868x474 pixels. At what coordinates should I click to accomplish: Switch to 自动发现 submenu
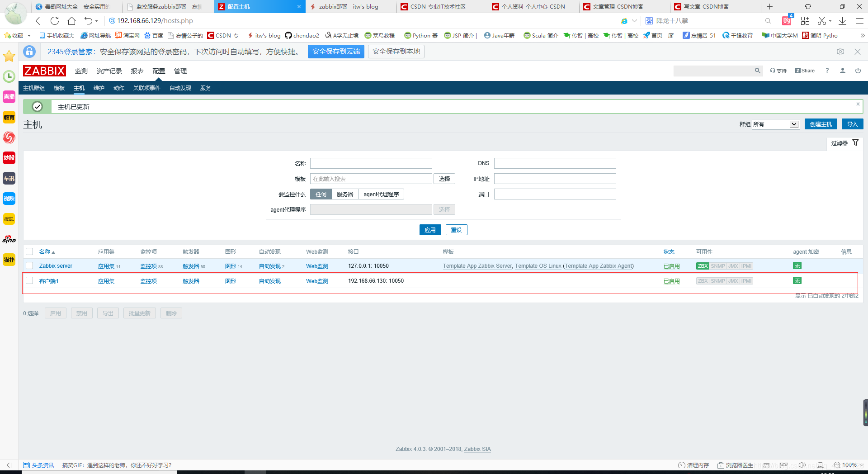(x=180, y=88)
